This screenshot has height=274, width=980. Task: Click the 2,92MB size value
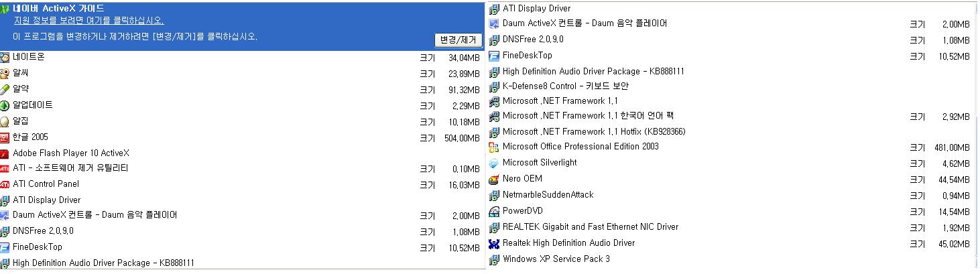(x=957, y=117)
